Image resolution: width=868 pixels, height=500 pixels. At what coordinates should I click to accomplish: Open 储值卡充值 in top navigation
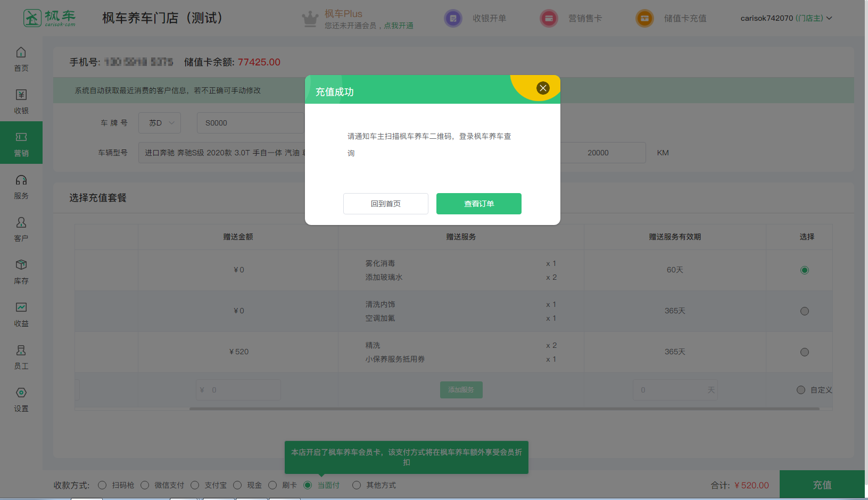click(x=671, y=18)
